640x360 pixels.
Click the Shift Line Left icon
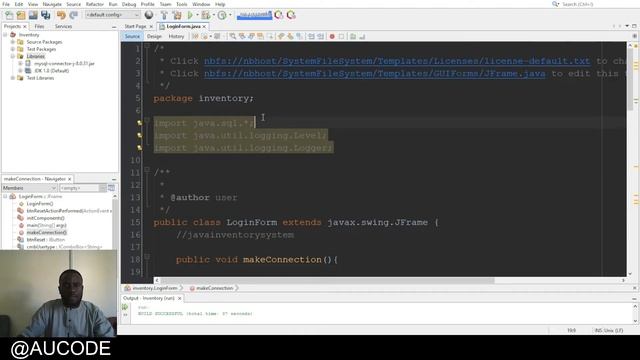[311, 36]
